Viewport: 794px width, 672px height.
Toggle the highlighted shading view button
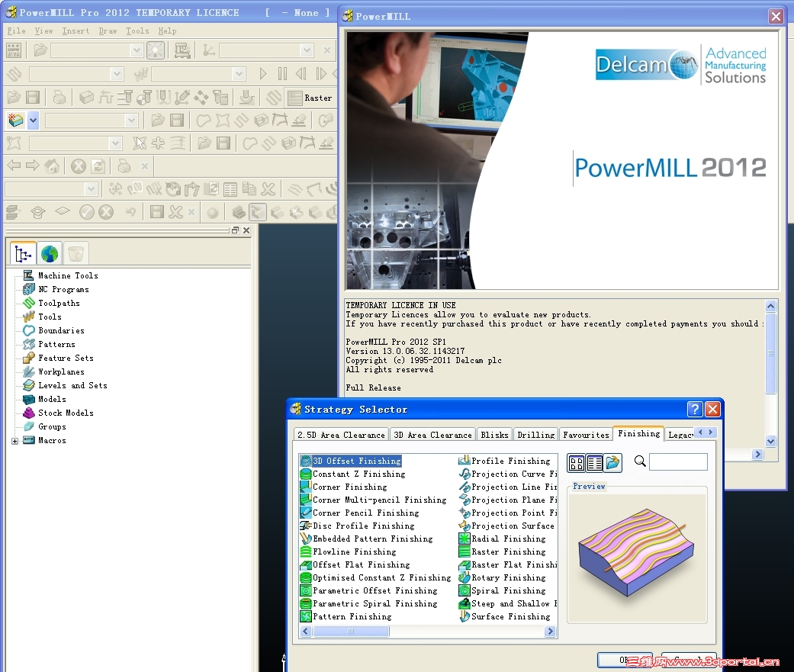click(x=258, y=212)
